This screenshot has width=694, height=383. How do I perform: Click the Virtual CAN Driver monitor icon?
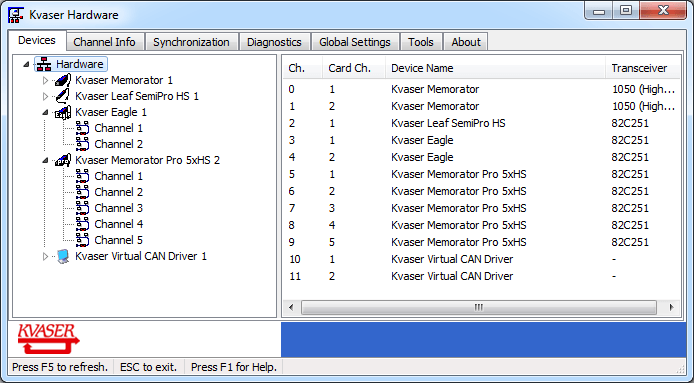pyautogui.click(x=63, y=256)
